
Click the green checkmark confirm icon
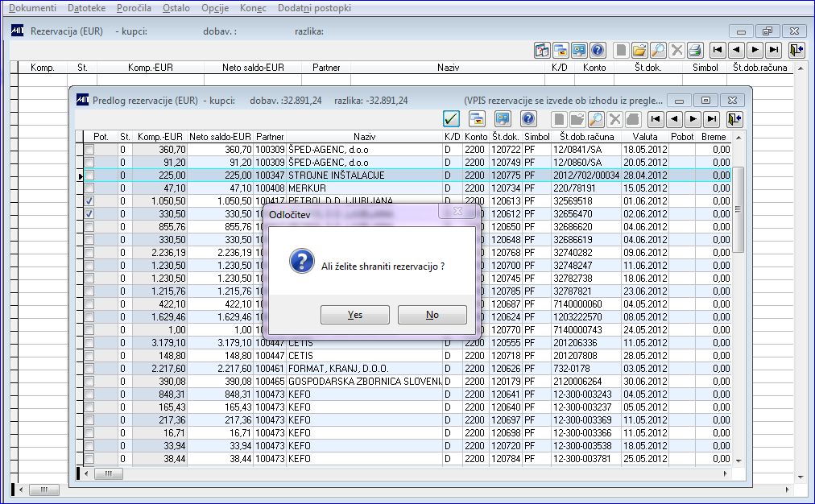point(452,119)
